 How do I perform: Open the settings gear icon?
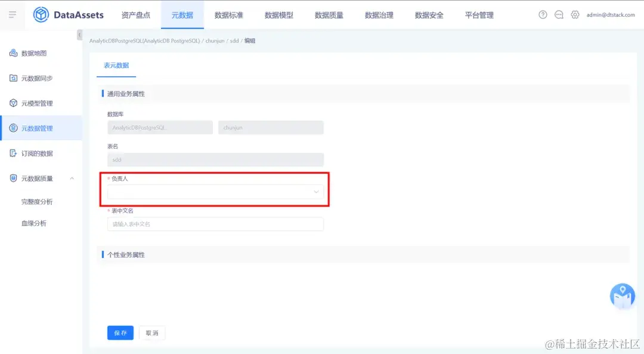pyautogui.click(x=575, y=15)
